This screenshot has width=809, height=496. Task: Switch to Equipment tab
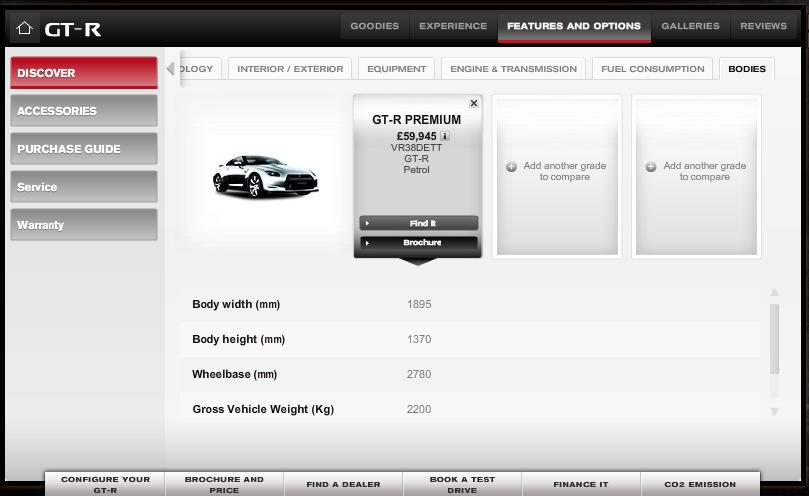397,69
